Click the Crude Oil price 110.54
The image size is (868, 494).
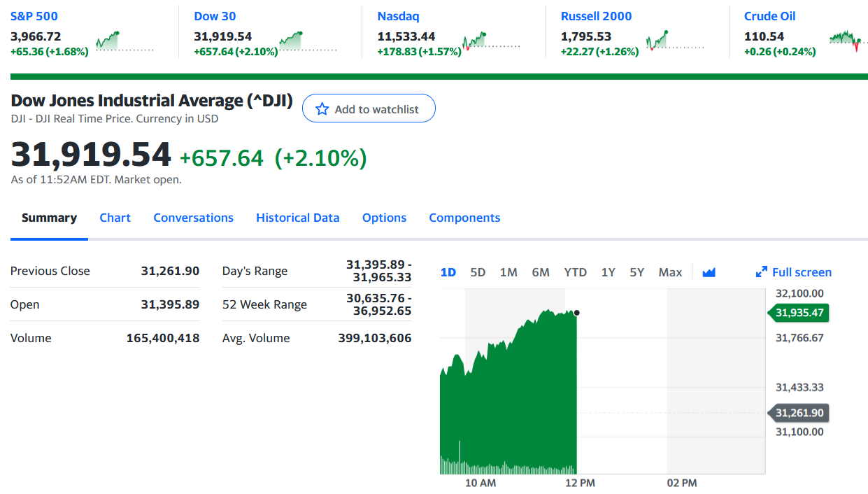click(764, 36)
